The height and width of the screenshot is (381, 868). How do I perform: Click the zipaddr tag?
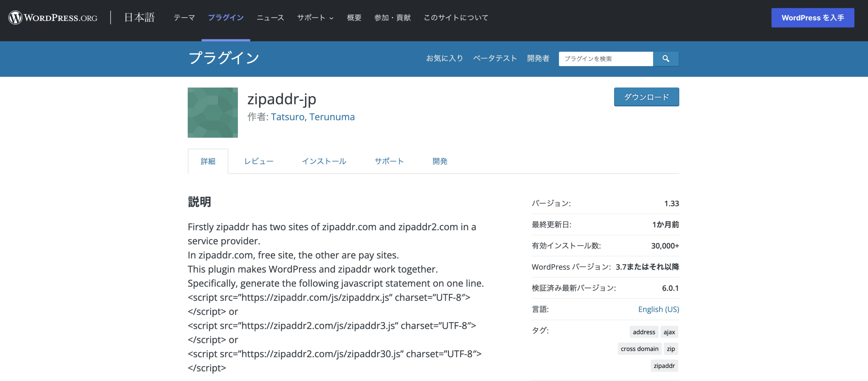[x=664, y=366]
